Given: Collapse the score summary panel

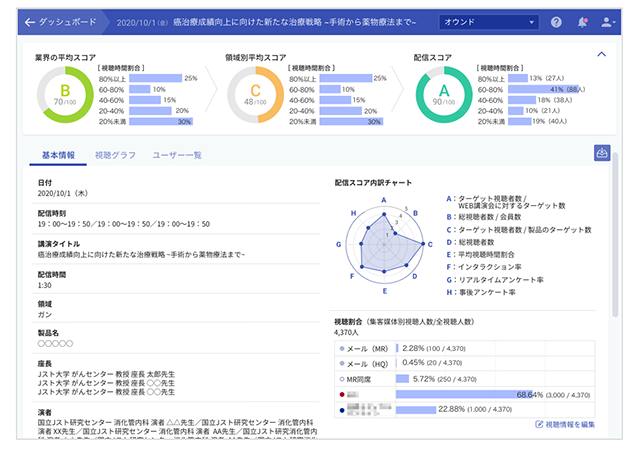Looking at the screenshot, I should coord(602,54).
